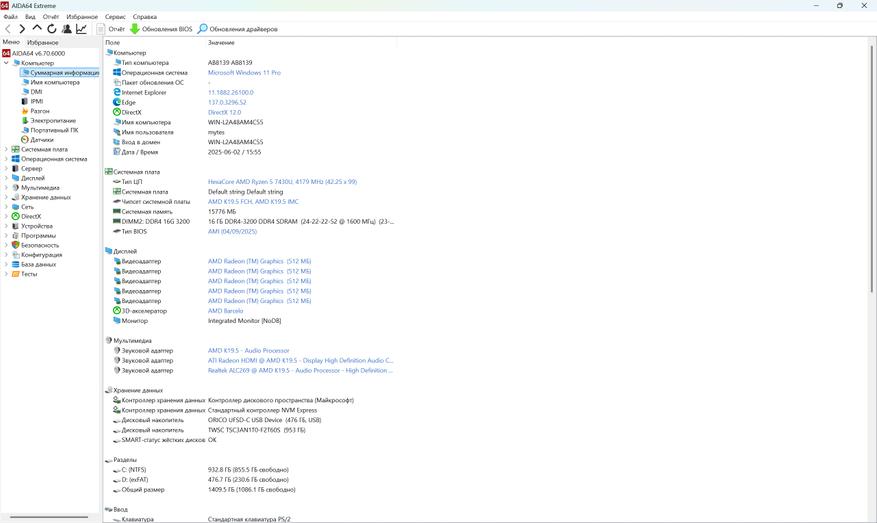This screenshot has height=523, width=877.
Task: Expand the DirectX tree node
Action: click(6, 216)
